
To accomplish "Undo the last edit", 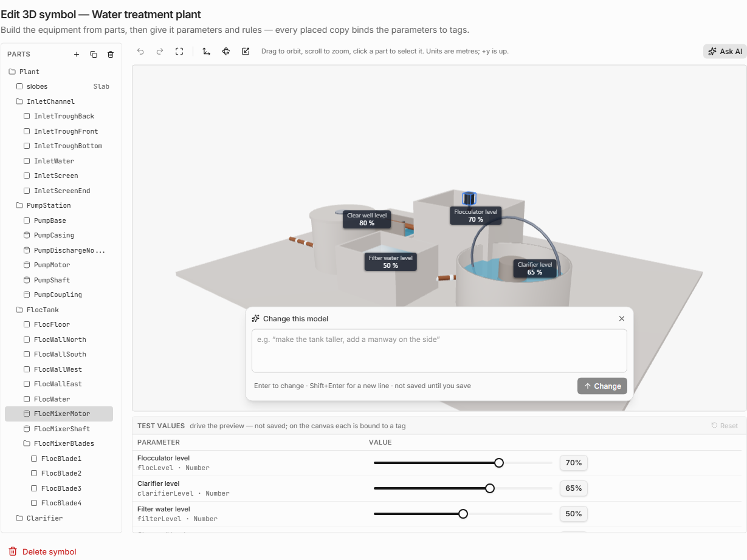I will 140,52.
